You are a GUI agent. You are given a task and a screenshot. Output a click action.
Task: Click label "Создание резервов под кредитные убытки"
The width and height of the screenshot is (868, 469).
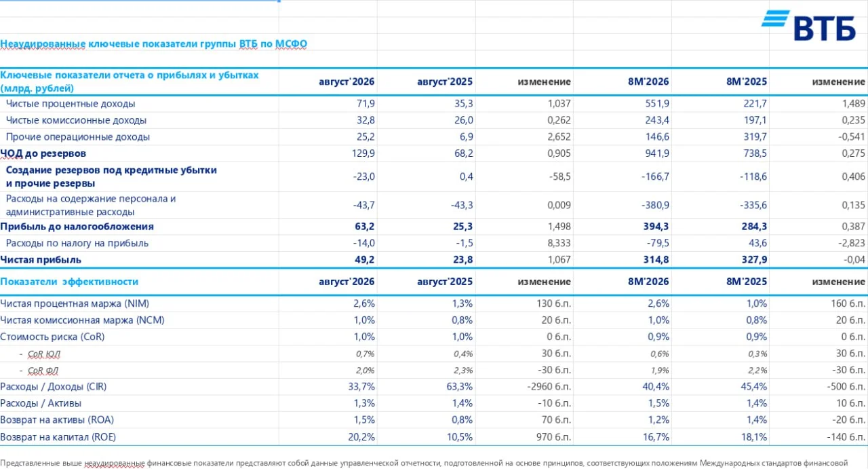pyautogui.click(x=111, y=170)
